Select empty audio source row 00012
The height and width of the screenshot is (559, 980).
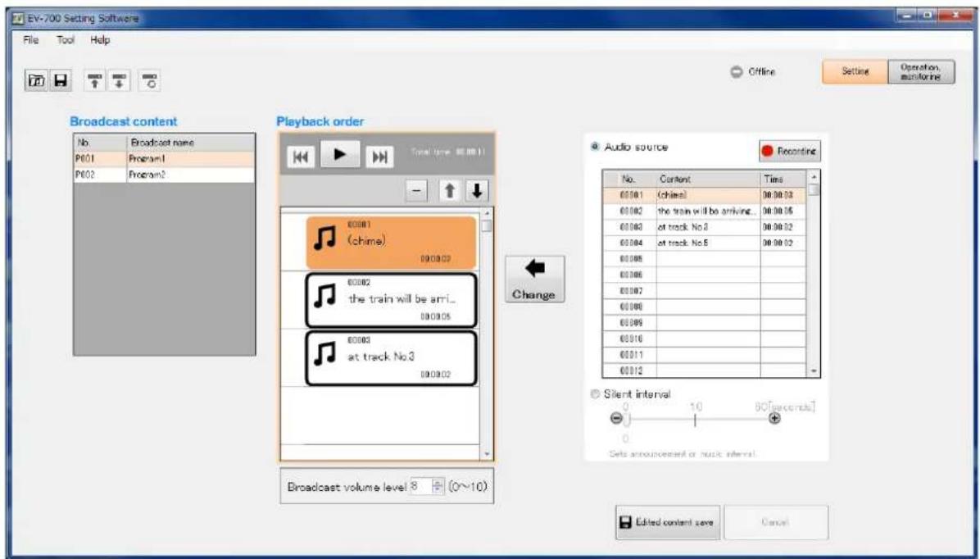coord(705,370)
